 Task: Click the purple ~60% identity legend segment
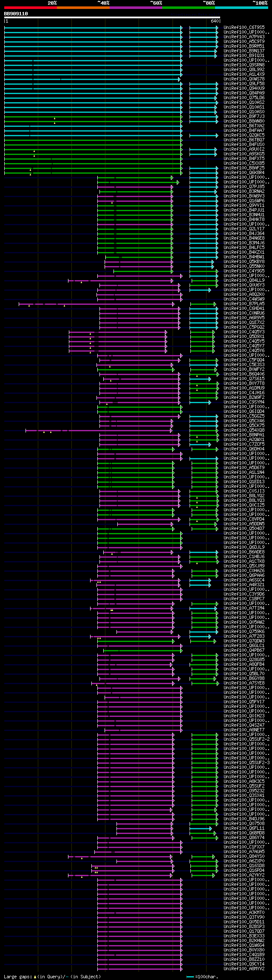pyautogui.click(x=136, y=8)
